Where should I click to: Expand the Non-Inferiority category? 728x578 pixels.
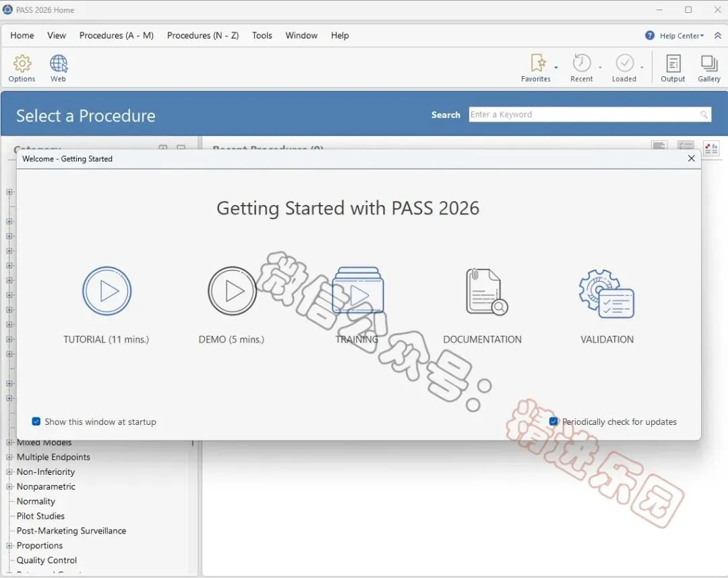click(x=9, y=471)
